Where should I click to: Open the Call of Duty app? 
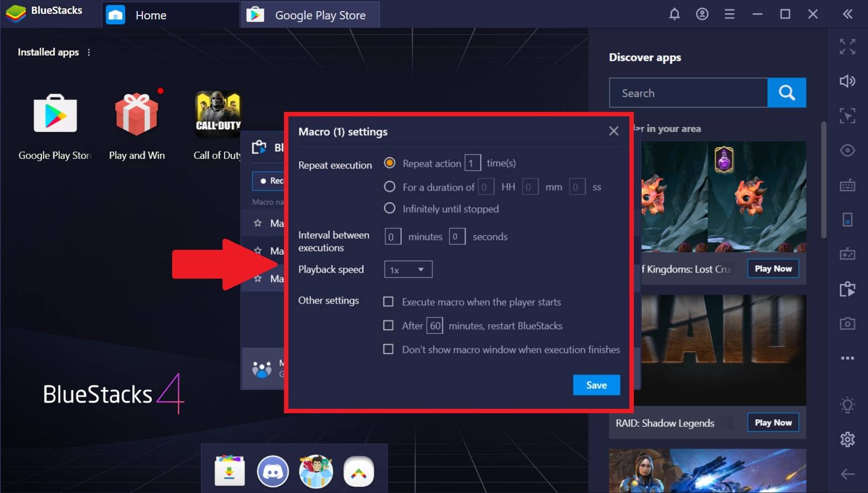pos(218,114)
